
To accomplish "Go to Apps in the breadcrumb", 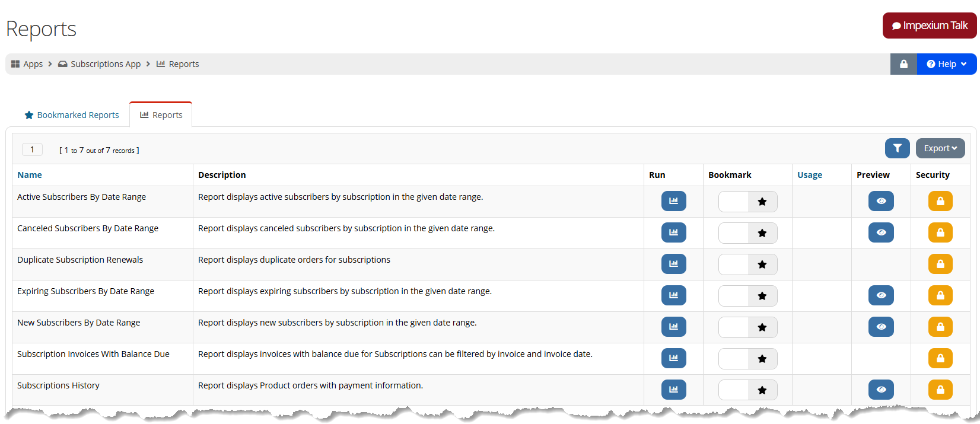I will [27, 64].
